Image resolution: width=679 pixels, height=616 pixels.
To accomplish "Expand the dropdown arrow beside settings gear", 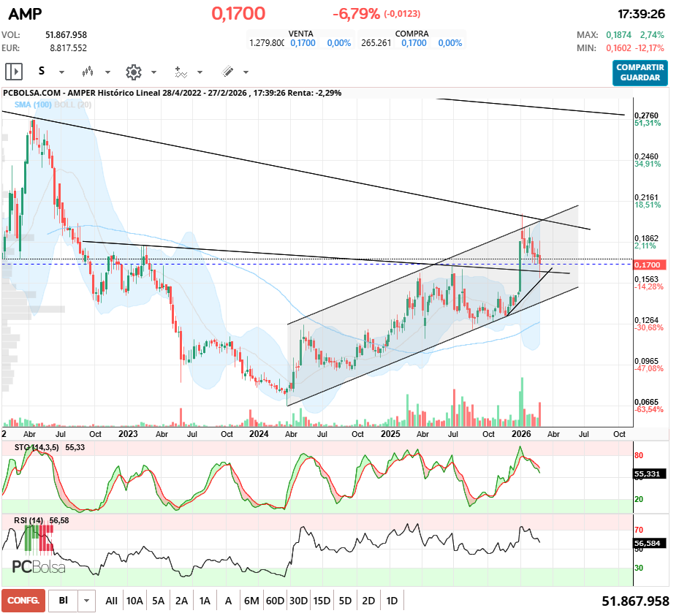I will tap(153, 72).
